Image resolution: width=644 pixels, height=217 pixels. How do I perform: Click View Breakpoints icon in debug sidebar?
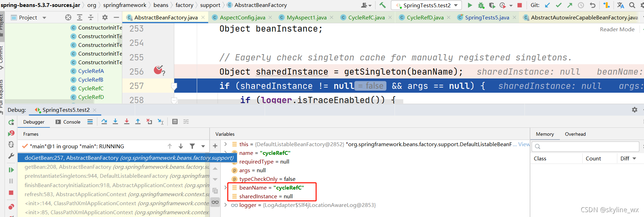click(x=11, y=207)
